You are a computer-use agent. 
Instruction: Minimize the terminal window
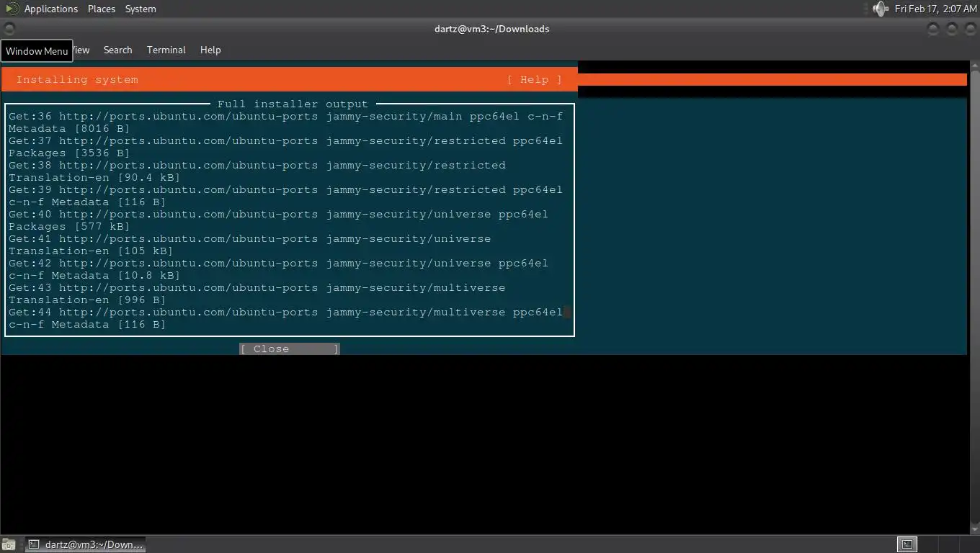[934, 29]
